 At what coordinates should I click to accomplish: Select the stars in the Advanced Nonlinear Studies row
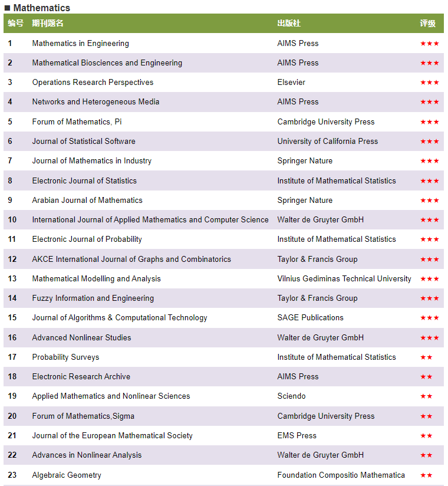(429, 338)
